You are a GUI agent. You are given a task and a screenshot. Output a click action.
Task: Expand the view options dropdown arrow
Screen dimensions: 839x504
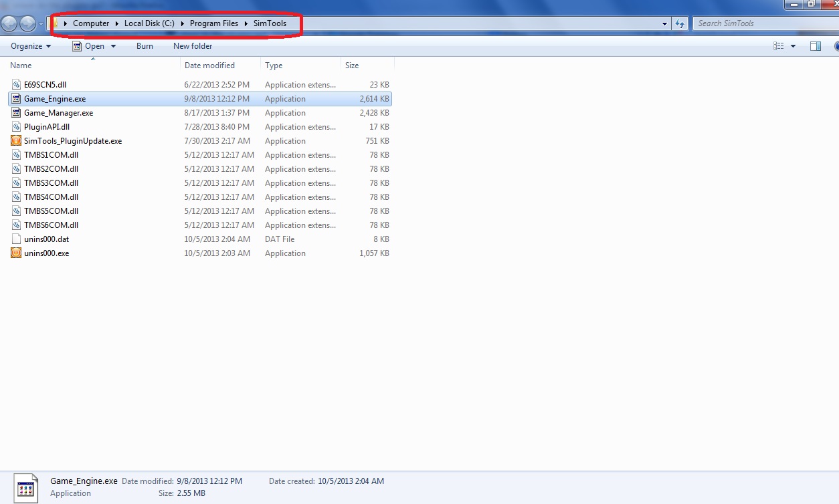[x=793, y=46]
